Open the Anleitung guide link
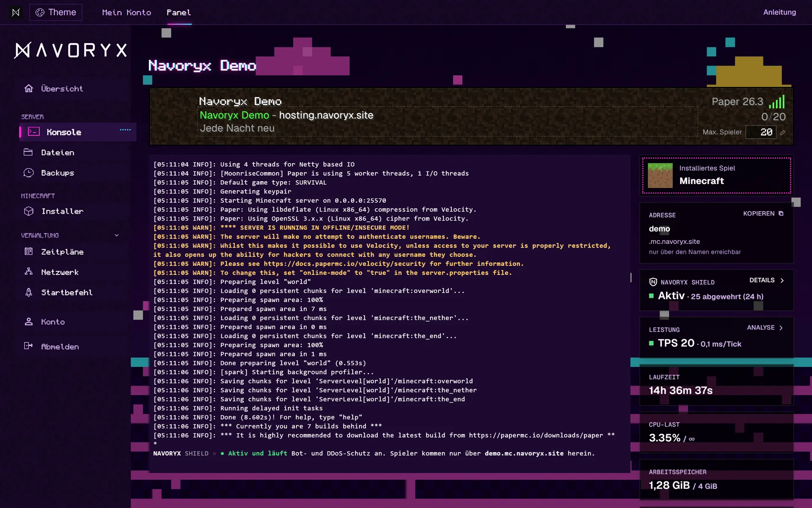Image resolution: width=812 pixels, height=508 pixels. click(779, 12)
